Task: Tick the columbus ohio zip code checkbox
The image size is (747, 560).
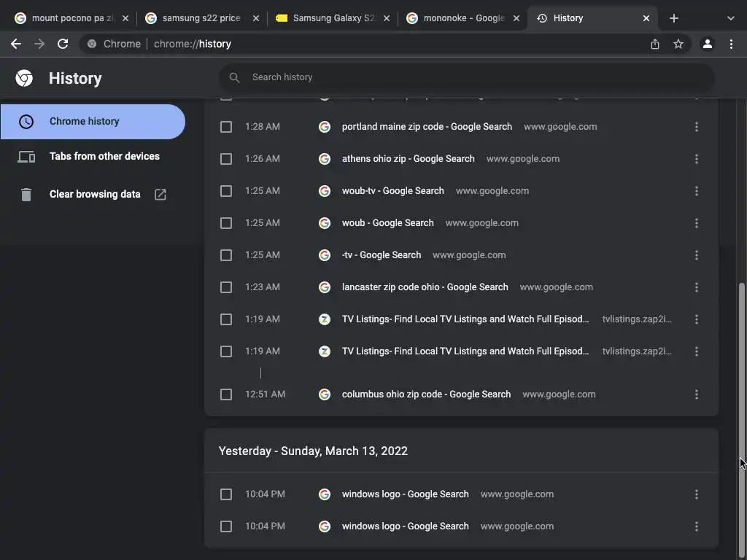Action: click(226, 394)
